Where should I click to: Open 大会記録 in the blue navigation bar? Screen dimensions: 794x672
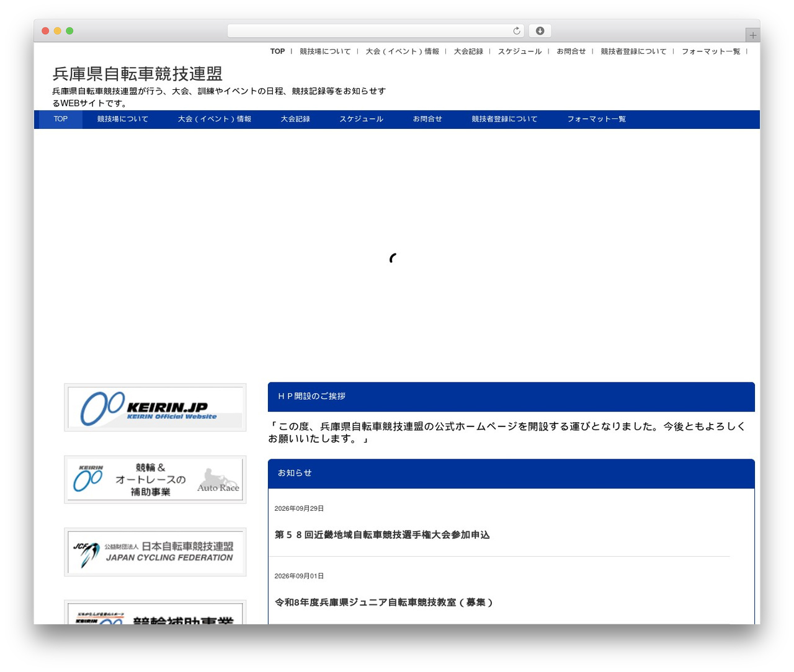(x=295, y=119)
